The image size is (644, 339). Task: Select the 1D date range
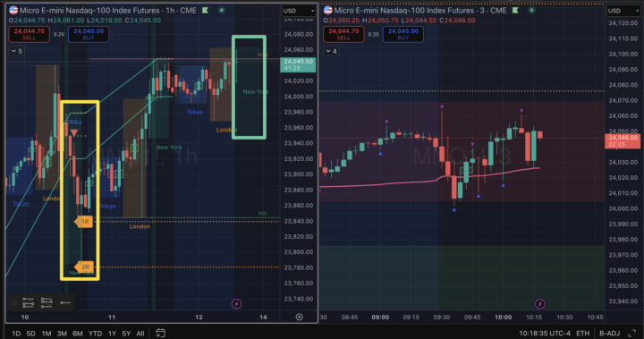16,334
